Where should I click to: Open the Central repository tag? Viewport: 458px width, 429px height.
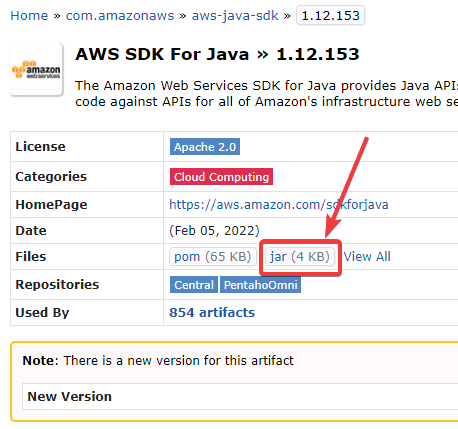(194, 285)
